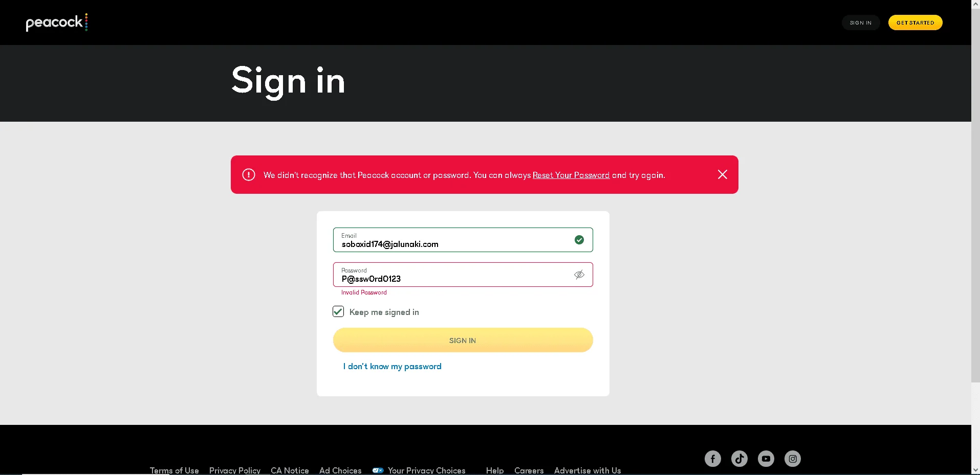Click the scrollbar down arrow

point(975,470)
